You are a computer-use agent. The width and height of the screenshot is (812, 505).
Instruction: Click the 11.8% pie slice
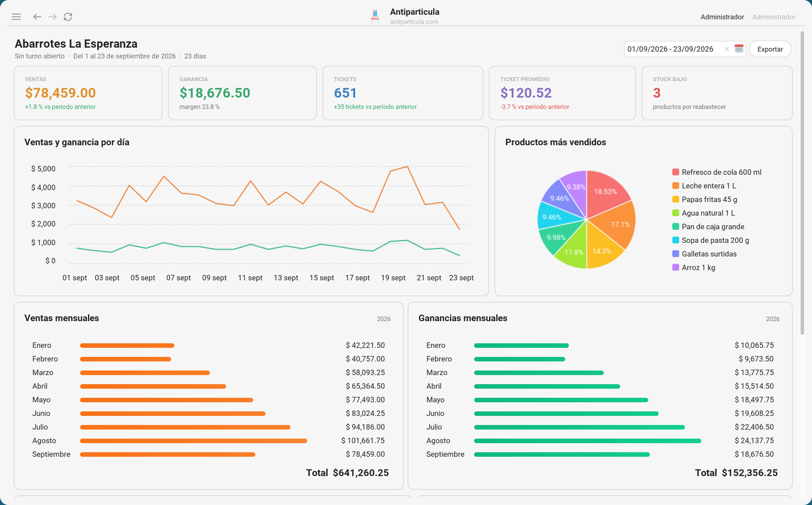(574, 252)
